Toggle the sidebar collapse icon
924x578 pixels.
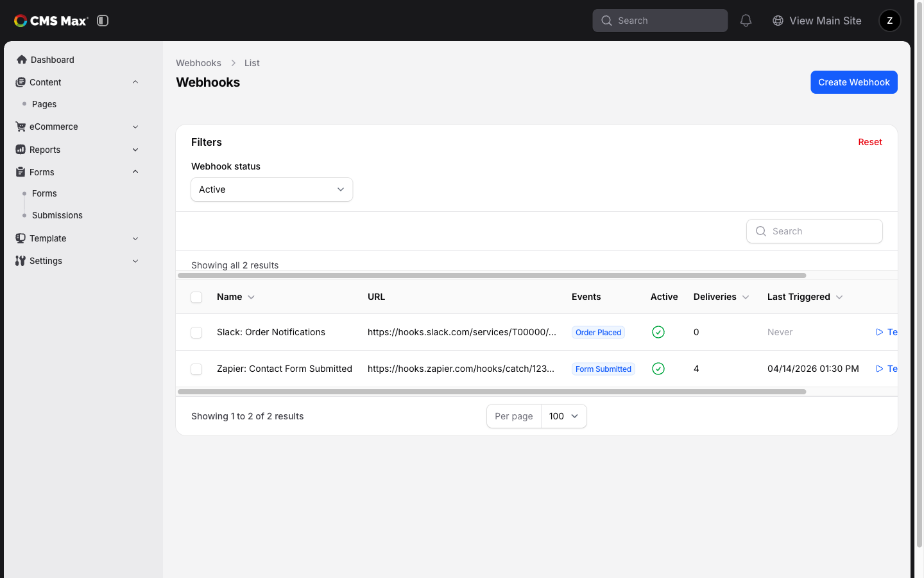pyautogui.click(x=103, y=21)
